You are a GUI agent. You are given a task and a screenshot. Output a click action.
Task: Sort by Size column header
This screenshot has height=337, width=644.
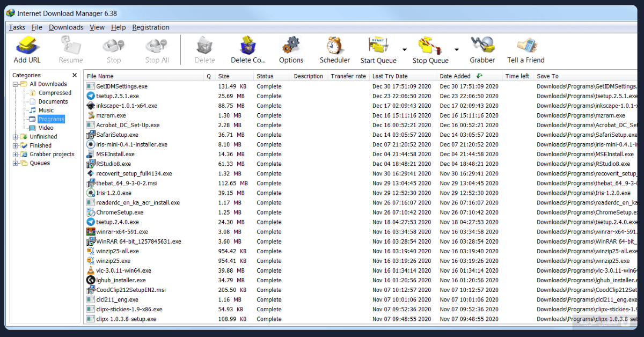[234, 76]
